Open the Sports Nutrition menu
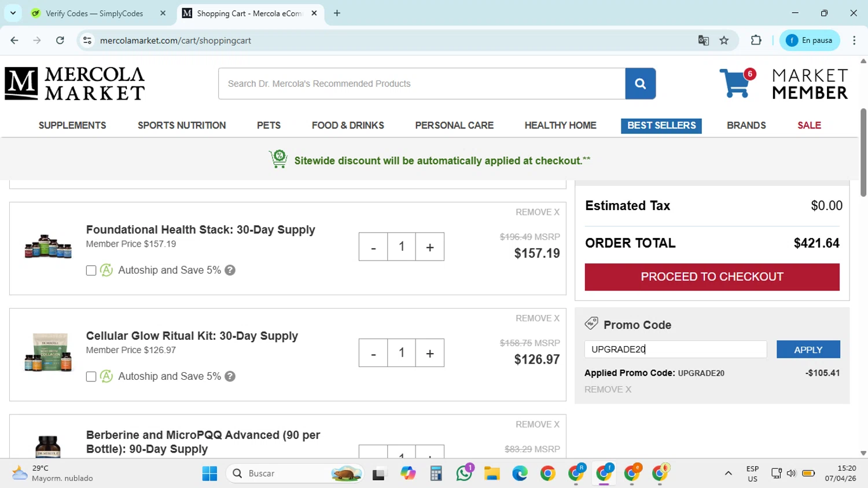 pyautogui.click(x=182, y=126)
